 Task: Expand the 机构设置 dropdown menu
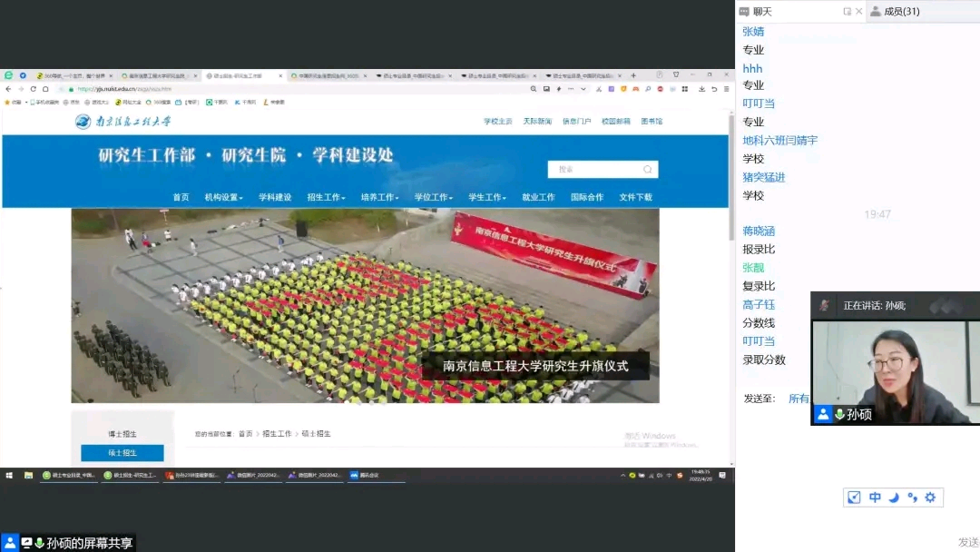[223, 197]
